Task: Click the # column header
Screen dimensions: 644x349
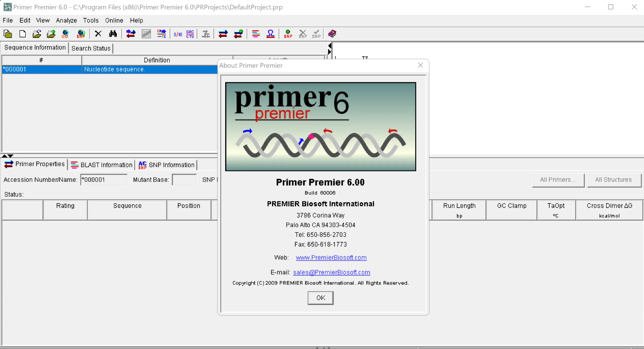Action: 41,60
